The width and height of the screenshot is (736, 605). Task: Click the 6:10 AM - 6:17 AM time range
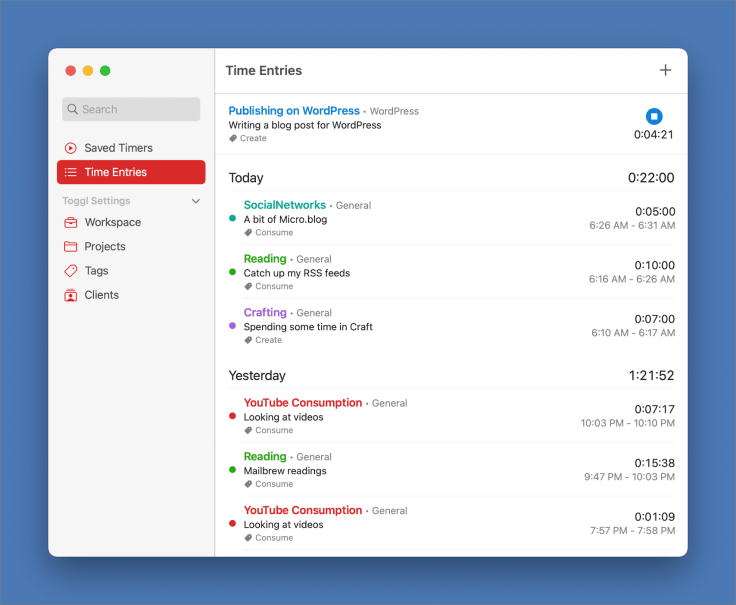(633, 333)
